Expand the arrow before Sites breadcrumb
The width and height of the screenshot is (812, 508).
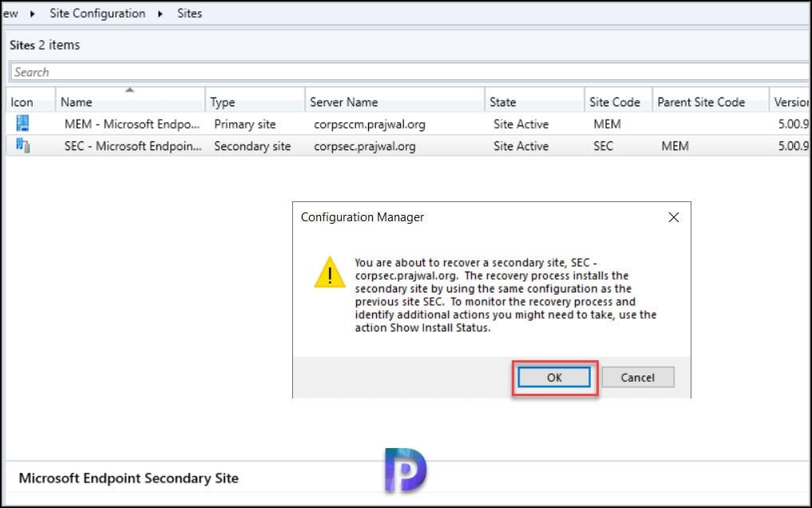point(160,14)
